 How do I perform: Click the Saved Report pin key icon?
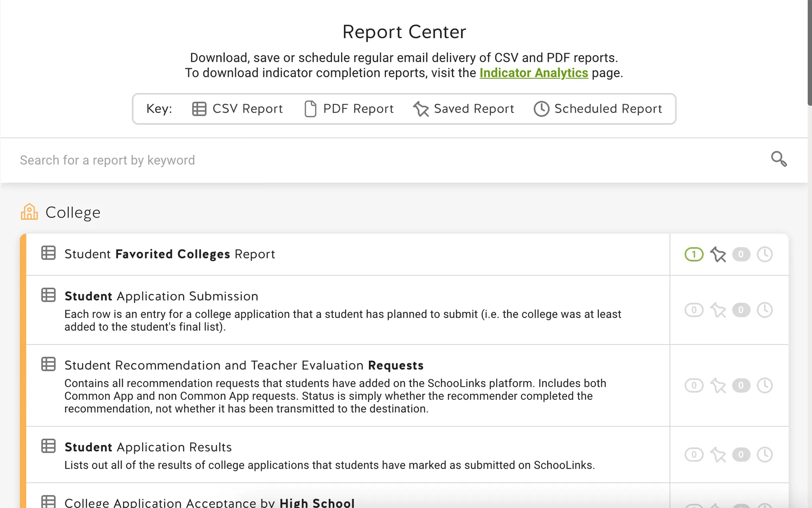click(x=421, y=109)
